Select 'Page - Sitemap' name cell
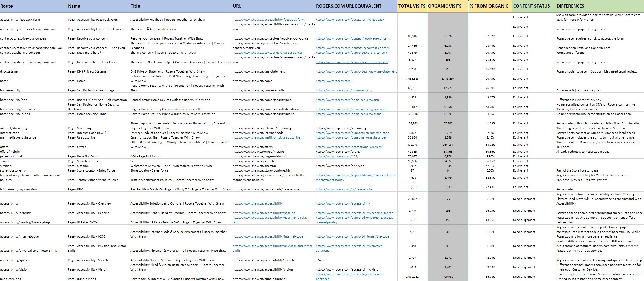Viewport: 644px width, 281px height. click(98, 166)
